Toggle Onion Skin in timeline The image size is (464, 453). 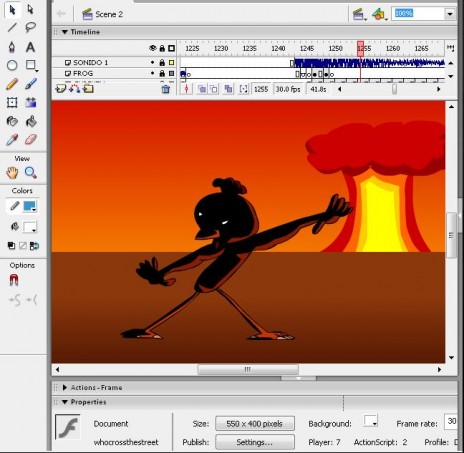click(202, 89)
